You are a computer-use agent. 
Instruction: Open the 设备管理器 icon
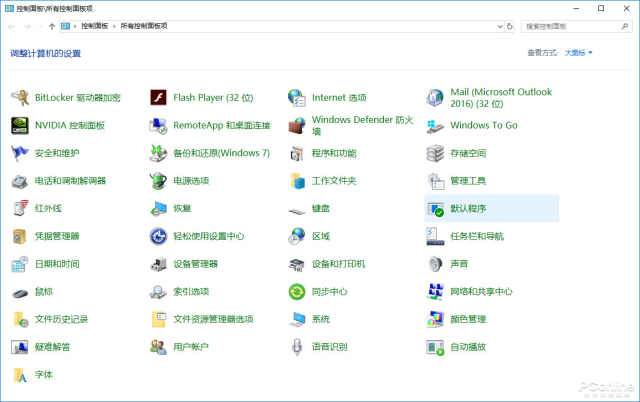click(x=158, y=264)
